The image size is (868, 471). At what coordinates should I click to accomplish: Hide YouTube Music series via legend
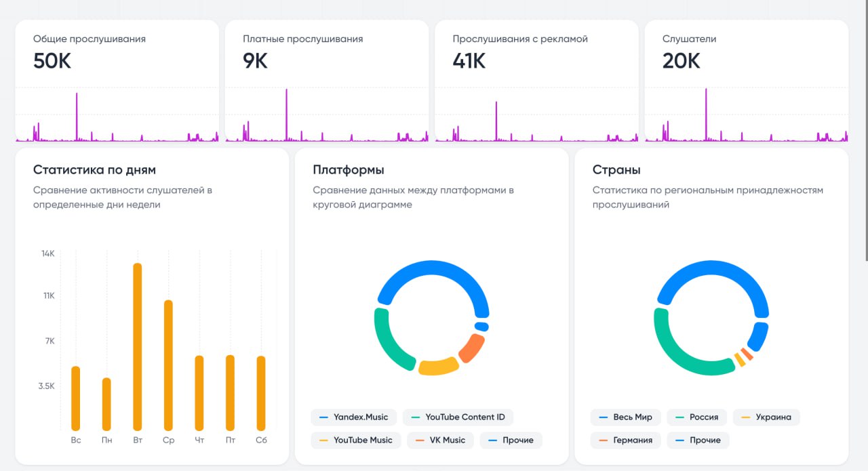[x=355, y=440]
